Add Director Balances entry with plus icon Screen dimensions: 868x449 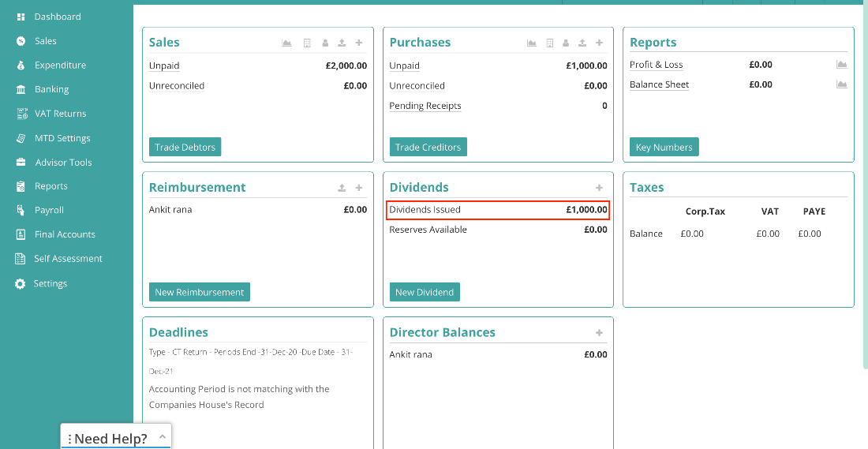599,333
